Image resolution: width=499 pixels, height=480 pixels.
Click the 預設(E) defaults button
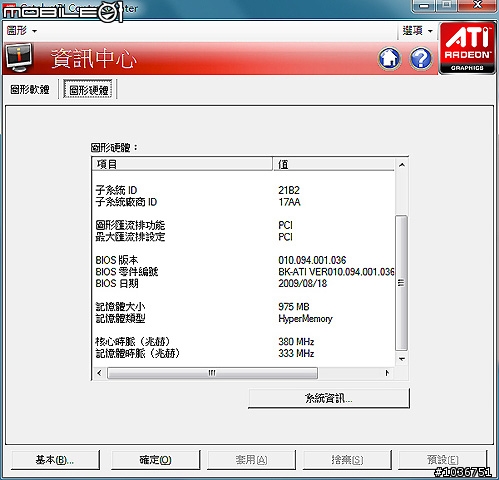(x=443, y=460)
